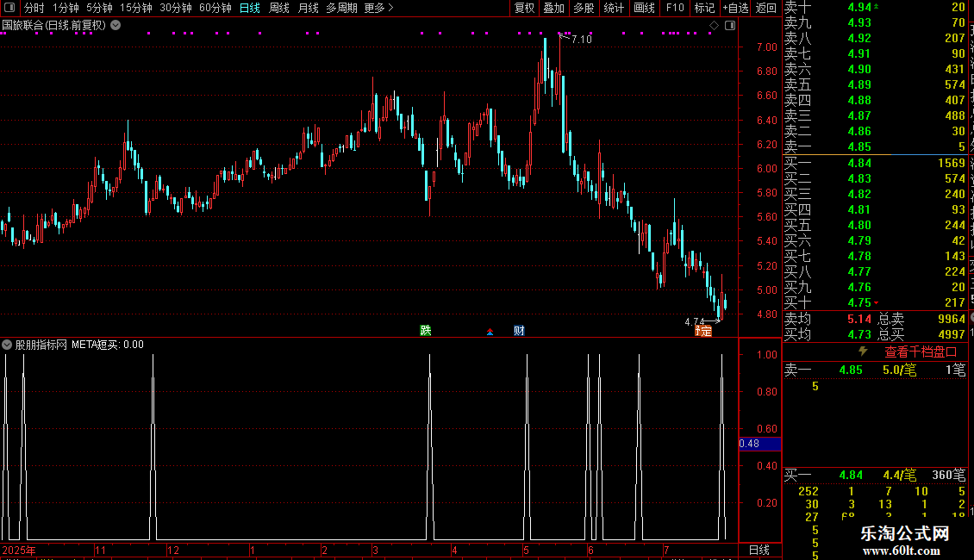Viewport: 974px width, 560px height.
Task: Click the blue 财 event marker
Action: (x=519, y=330)
